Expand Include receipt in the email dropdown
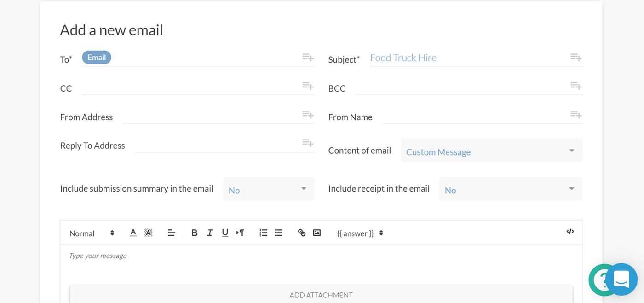This screenshot has width=644, height=303. point(510,189)
